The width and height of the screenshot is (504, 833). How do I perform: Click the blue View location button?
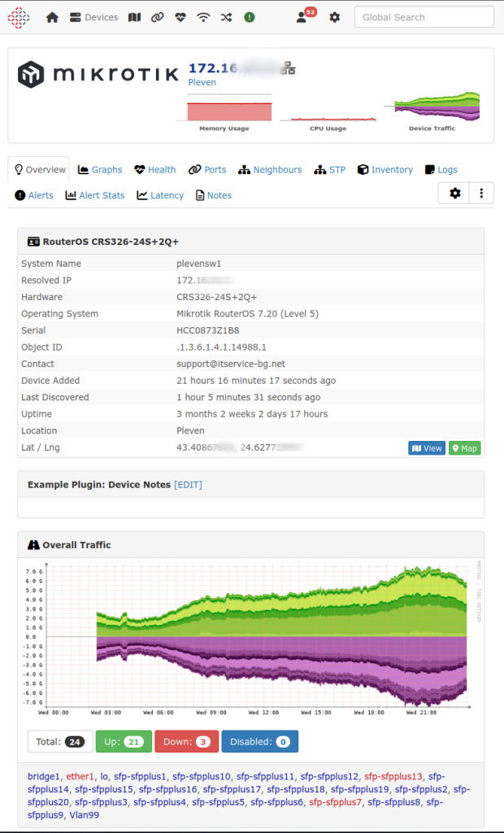[427, 448]
